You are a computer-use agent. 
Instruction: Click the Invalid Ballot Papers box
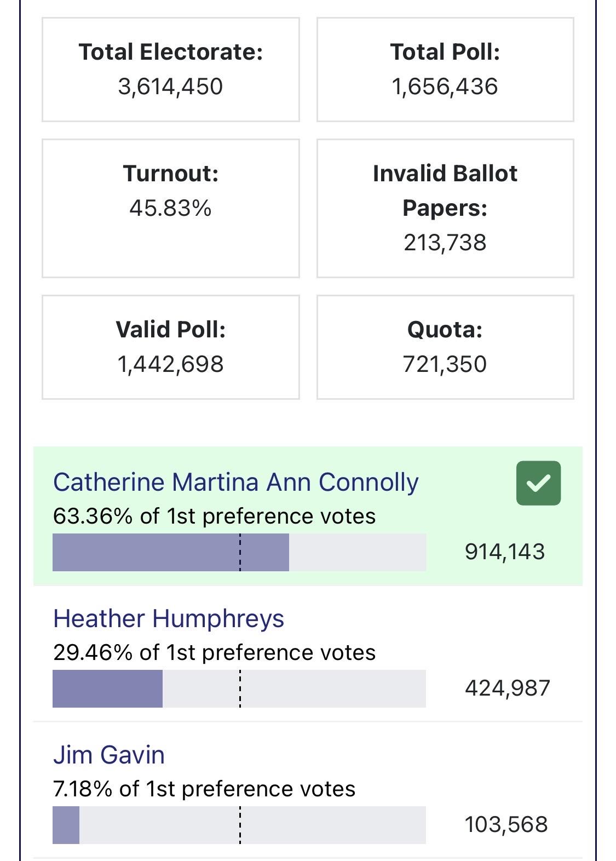[x=445, y=208]
